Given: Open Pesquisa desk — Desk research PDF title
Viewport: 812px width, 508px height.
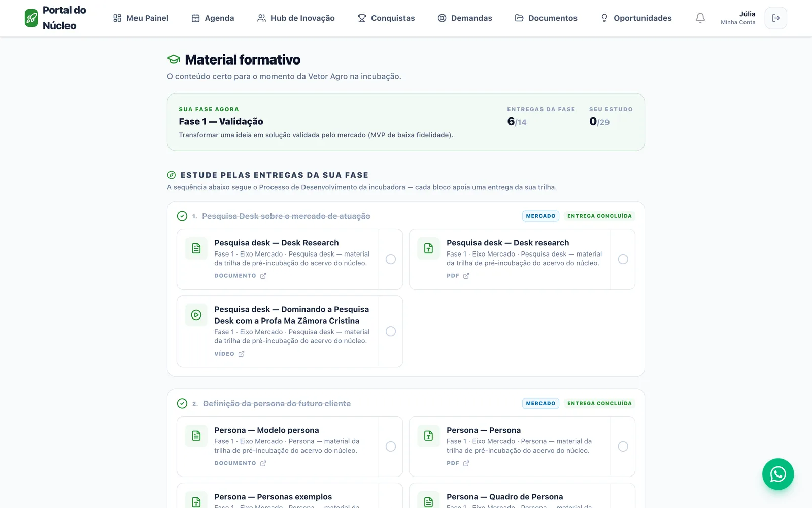Looking at the screenshot, I should (x=508, y=243).
